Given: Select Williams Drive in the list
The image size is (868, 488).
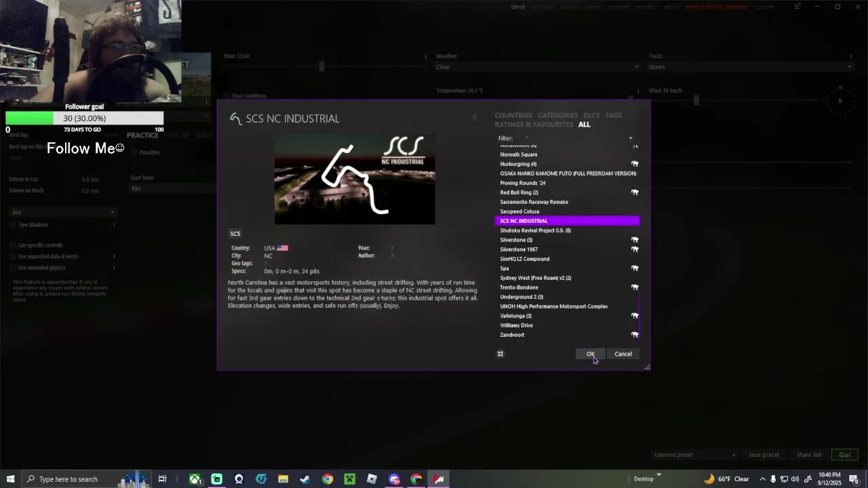Looking at the screenshot, I should [x=517, y=325].
